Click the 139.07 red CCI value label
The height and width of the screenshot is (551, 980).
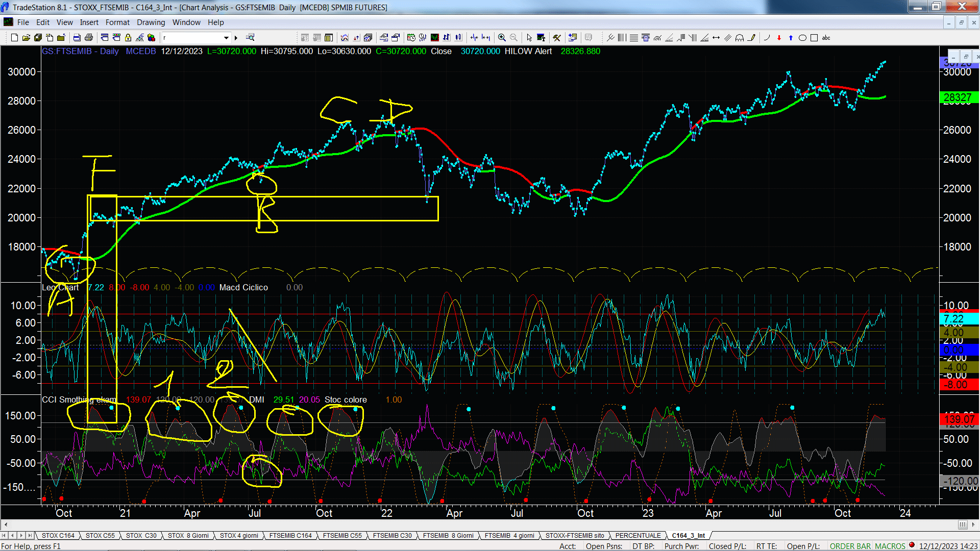959,419
